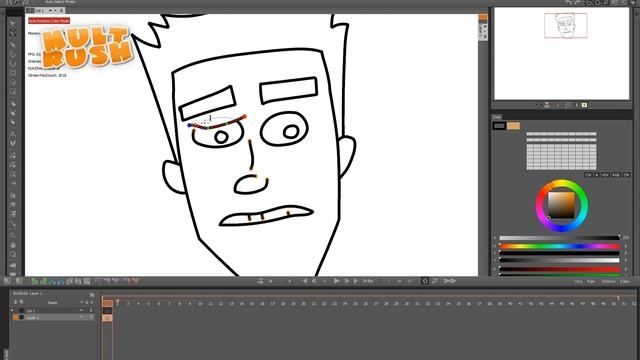Screen dimensions: 640x360
Task: Click the CW color wheel button
Action: [588, 175]
